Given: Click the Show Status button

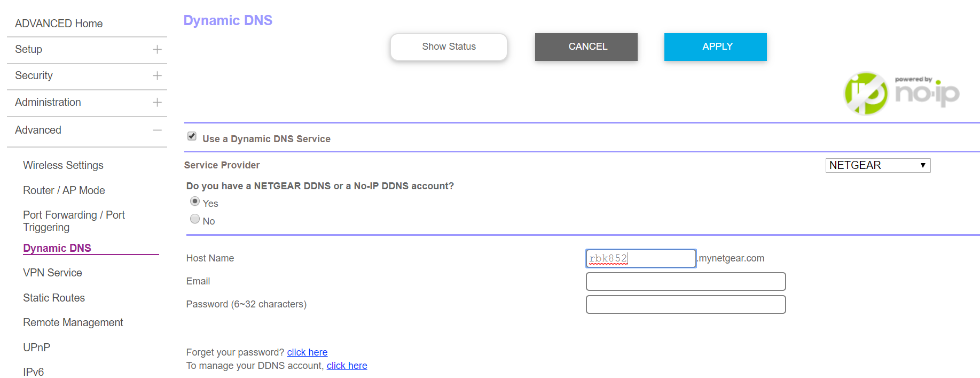Looking at the screenshot, I should tap(449, 47).
